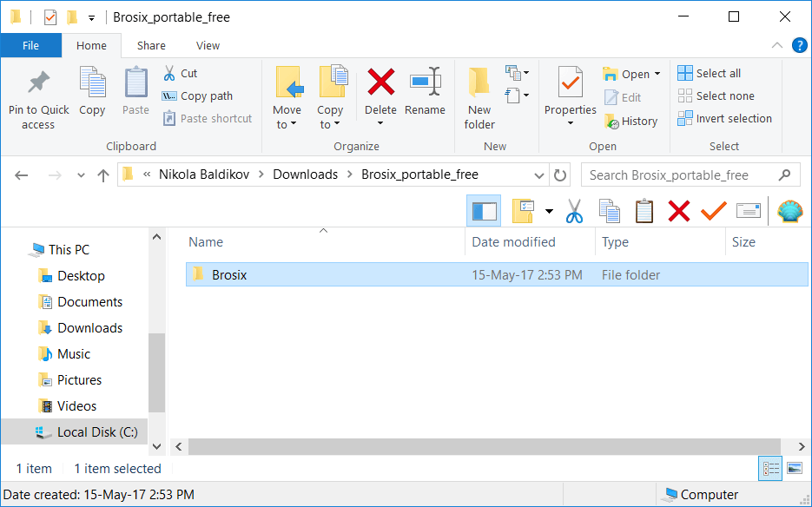812x507 pixels.
Task: Switch to large thumbnails view icon
Action: coord(795,469)
